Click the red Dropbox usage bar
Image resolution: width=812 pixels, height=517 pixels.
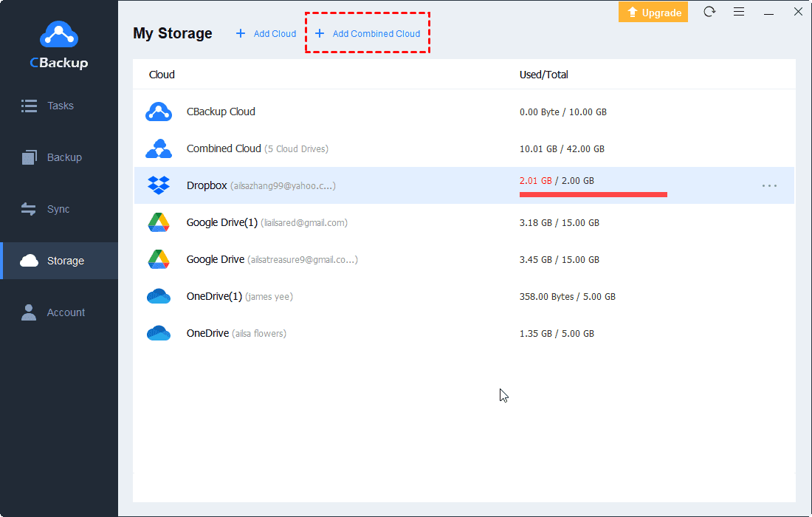point(593,195)
